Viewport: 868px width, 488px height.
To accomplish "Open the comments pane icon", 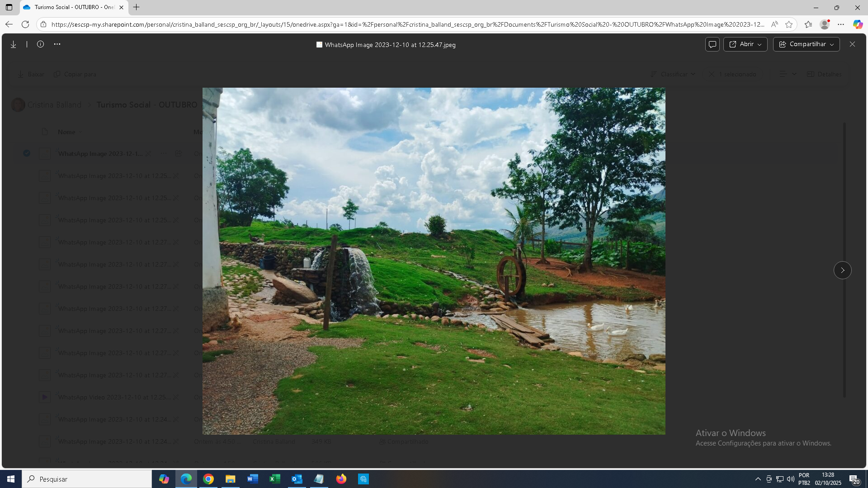I will tap(712, 44).
